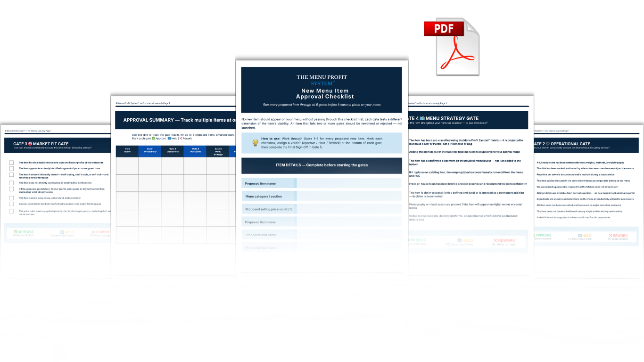
Task: Click the 'GATE 3 MARKET FIT GATE' heading
Action: pos(41,144)
